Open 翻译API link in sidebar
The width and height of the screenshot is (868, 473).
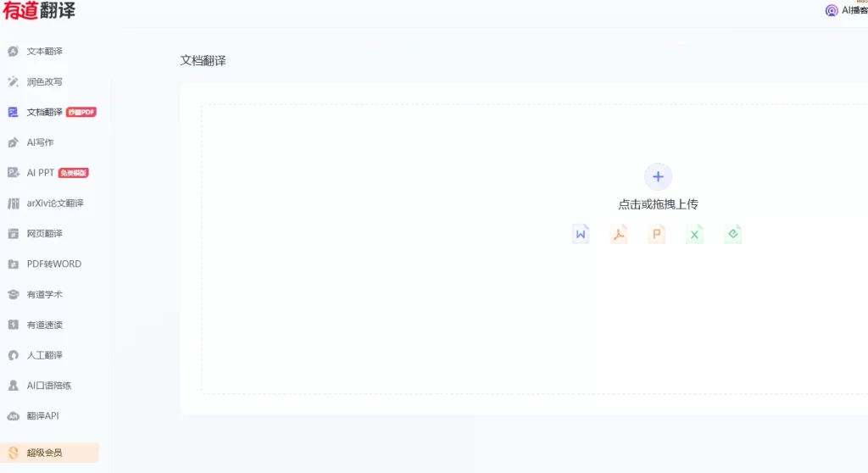[x=42, y=416]
